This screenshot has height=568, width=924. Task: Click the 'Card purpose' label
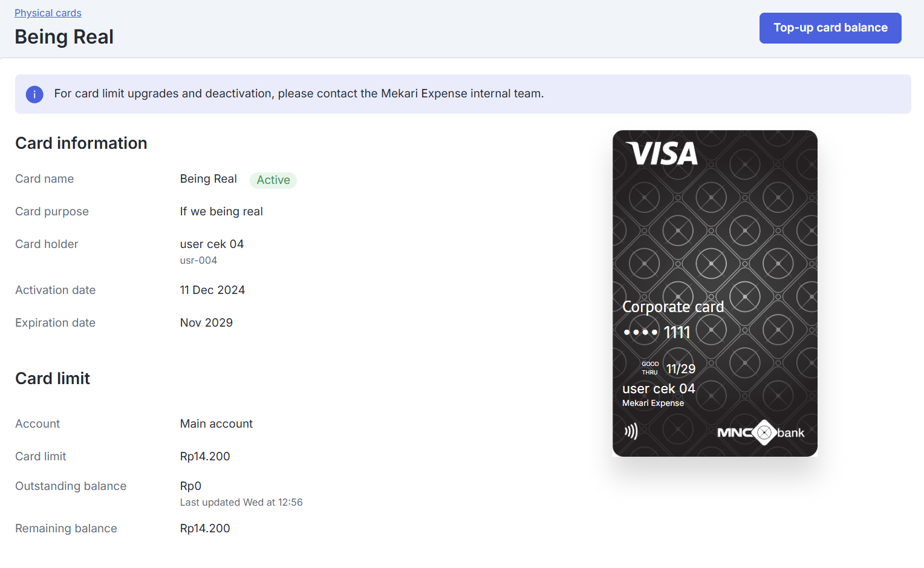coord(52,212)
